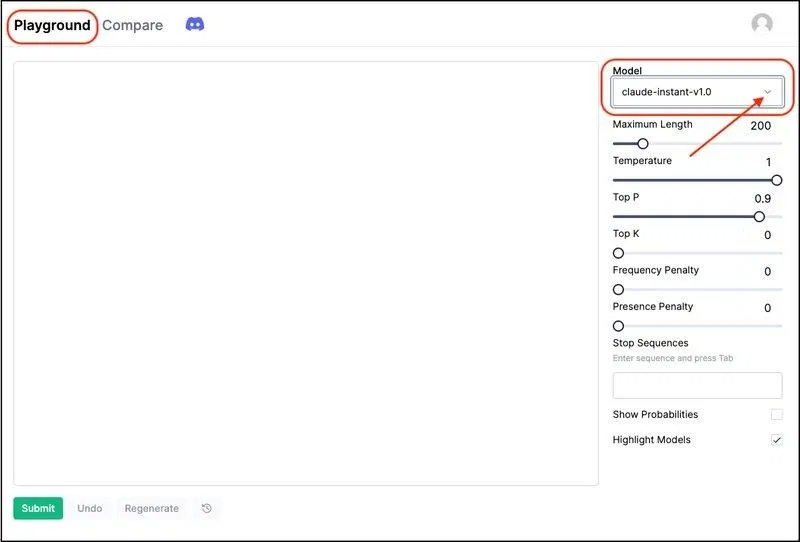800x542 pixels.
Task: Adjust the Maximum Length slider handle
Action: (x=643, y=144)
